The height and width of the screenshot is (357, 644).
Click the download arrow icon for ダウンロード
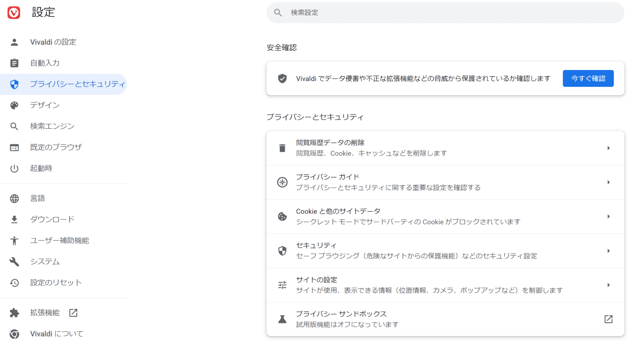(14, 220)
